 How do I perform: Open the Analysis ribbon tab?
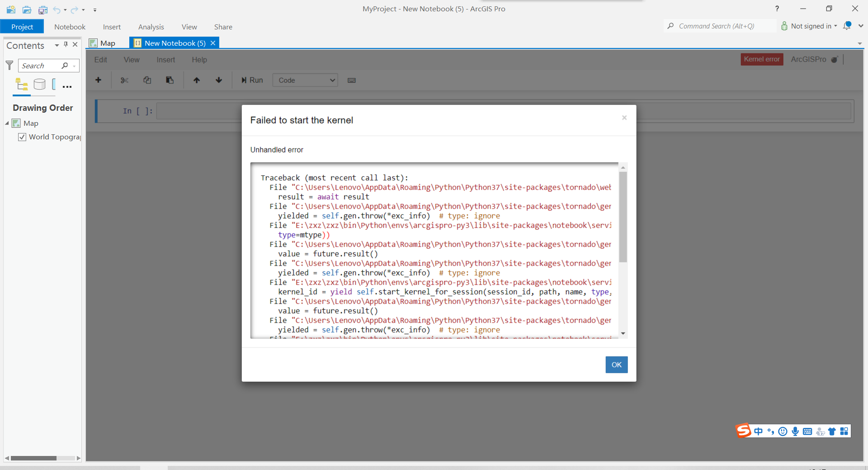coord(151,27)
